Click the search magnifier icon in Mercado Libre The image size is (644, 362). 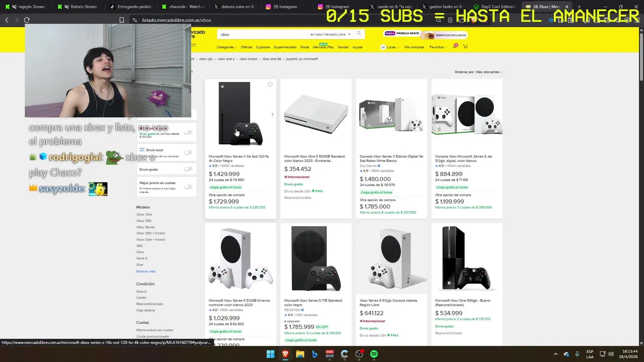tap(359, 34)
